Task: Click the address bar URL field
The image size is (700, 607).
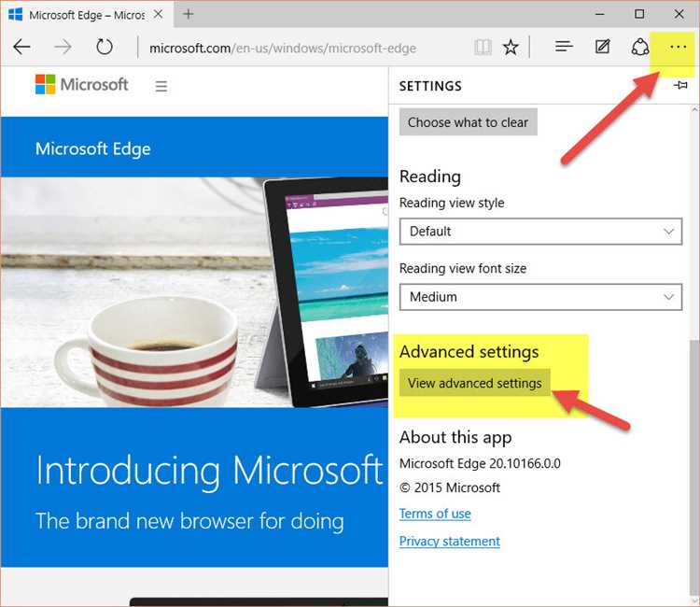Action: (299, 48)
